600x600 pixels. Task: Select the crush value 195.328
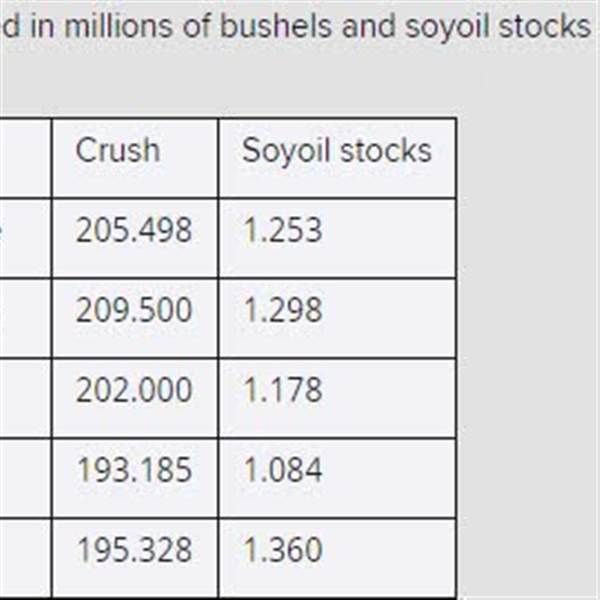coord(134,550)
